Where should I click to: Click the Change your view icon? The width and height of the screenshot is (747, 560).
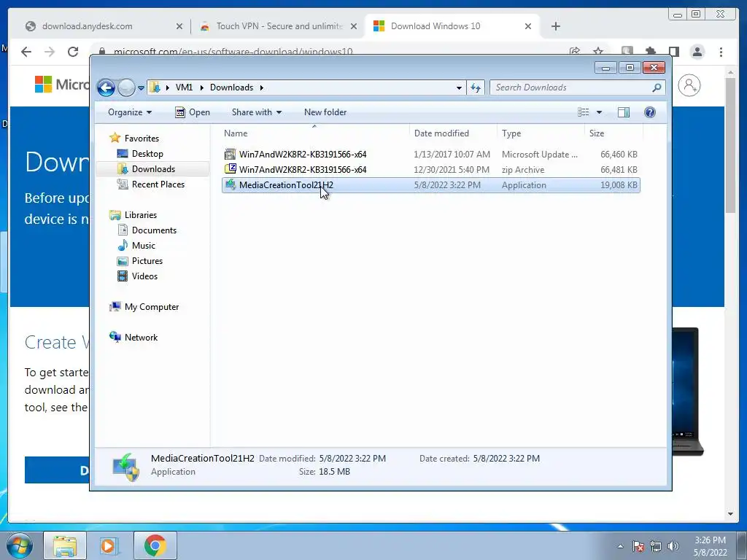pyautogui.click(x=583, y=112)
